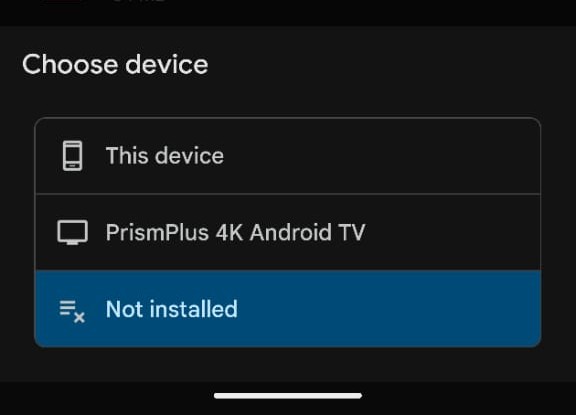Click the 'This device' text label
The height and width of the screenshot is (415, 576).
[x=165, y=156]
